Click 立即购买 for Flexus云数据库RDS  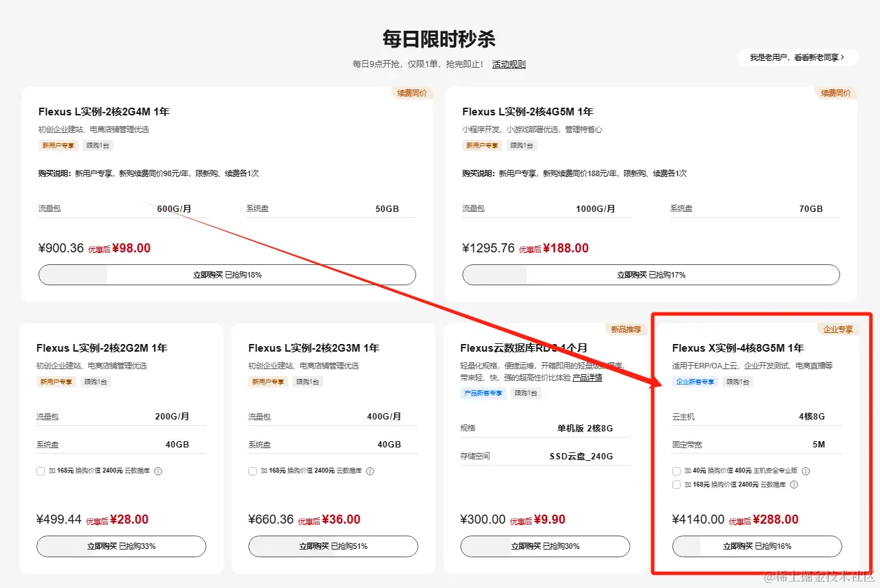545,546
